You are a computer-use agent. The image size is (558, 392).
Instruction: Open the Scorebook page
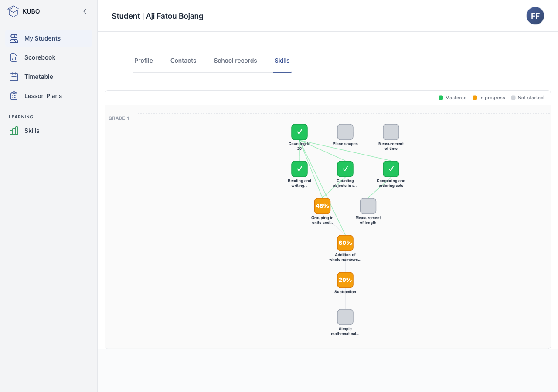pos(49,57)
